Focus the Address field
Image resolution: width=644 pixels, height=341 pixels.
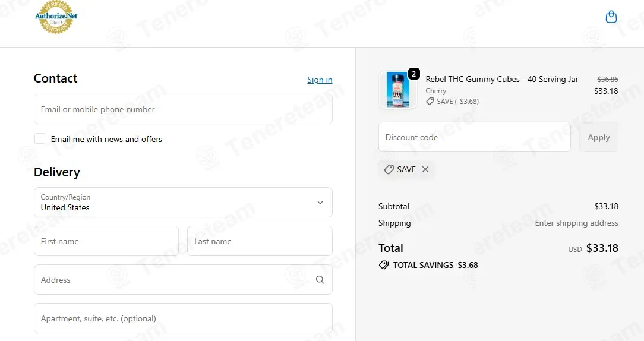pos(183,280)
